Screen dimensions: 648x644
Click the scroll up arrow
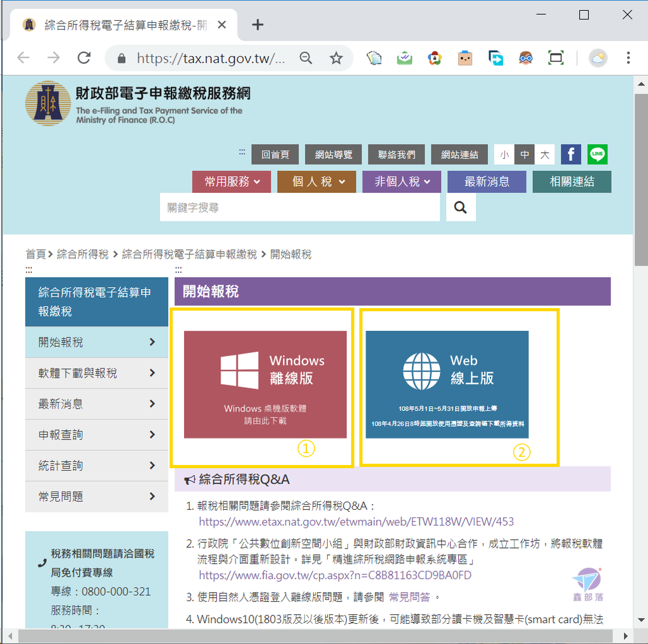[x=641, y=84]
